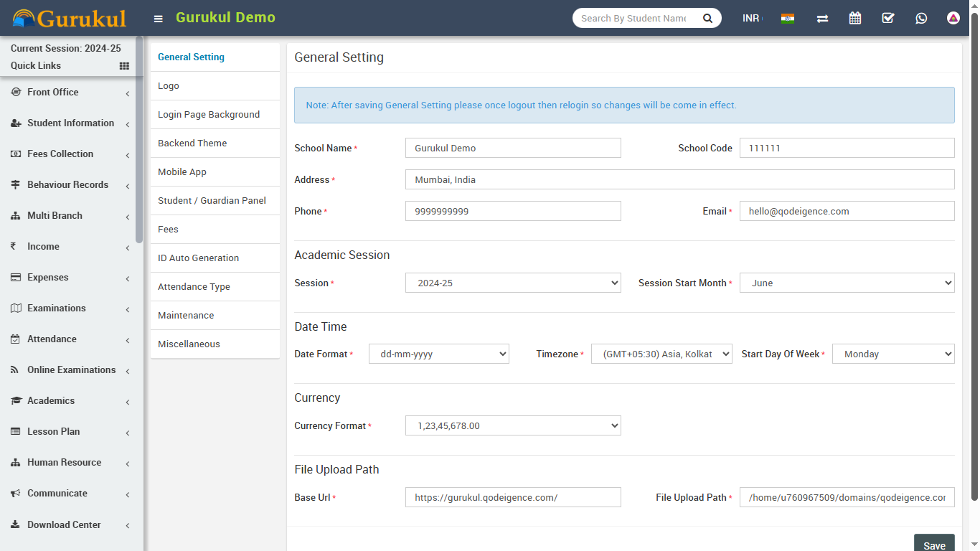This screenshot has width=980, height=551.
Task: Click the School Name input field
Action: (513, 148)
